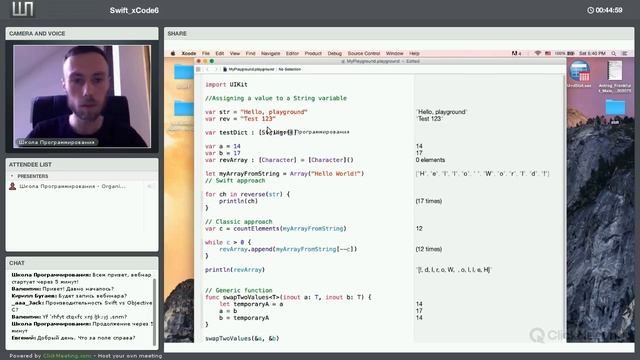Open Xcode related items grid icon
The width and height of the screenshot is (640, 360).
coord(198,69)
